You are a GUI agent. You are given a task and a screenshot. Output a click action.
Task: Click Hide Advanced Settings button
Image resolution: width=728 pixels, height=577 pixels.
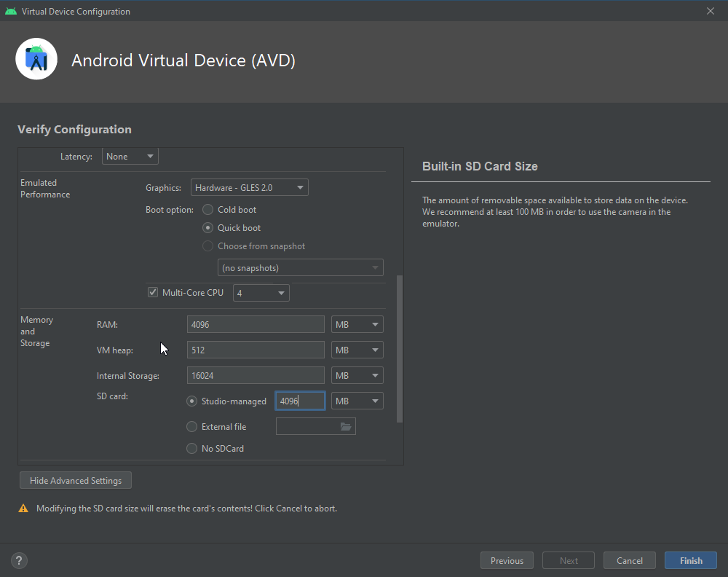tap(76, 481)
